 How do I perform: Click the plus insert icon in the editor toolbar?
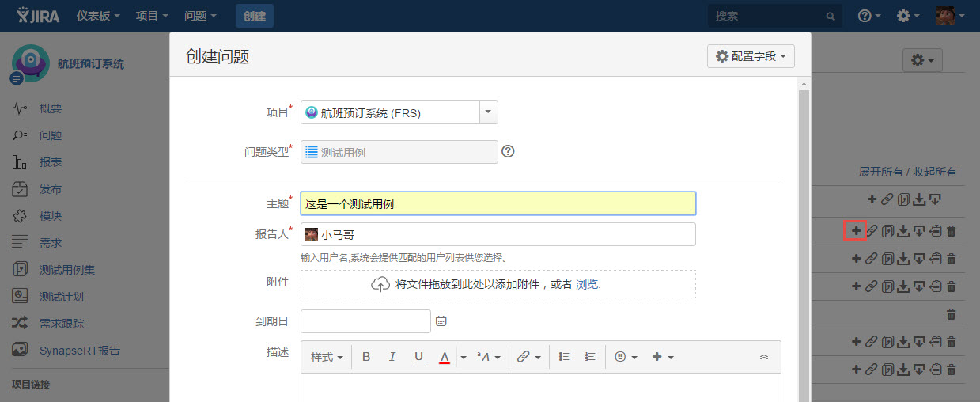click(656, 357)
